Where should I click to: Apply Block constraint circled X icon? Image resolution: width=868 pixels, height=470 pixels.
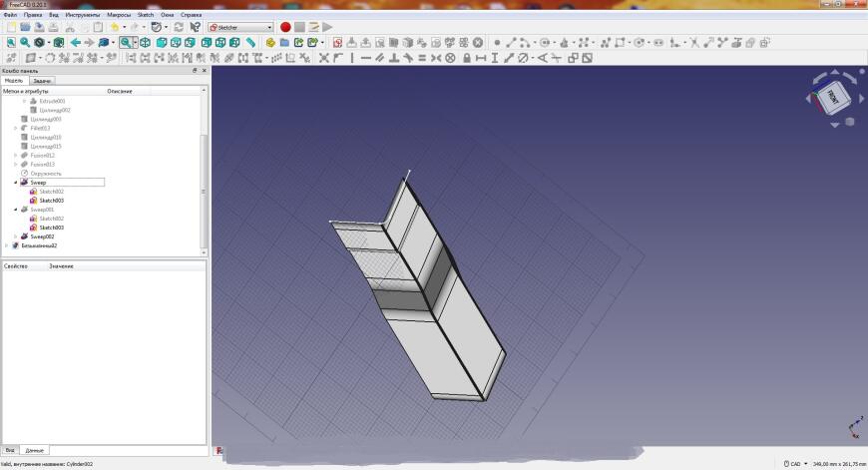[451, 58]
